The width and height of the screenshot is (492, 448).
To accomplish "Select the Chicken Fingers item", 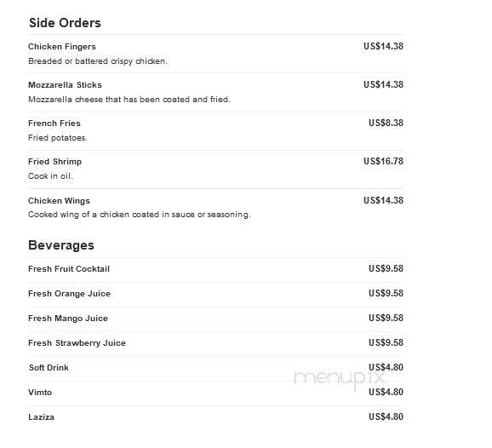I will click(215, 54).
